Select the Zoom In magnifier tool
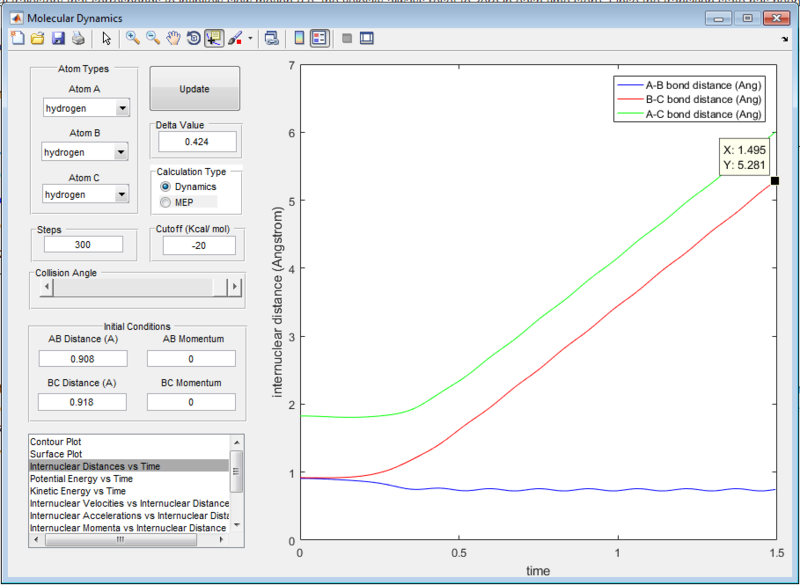The image size is (800, 585). (x=133, y=38)
